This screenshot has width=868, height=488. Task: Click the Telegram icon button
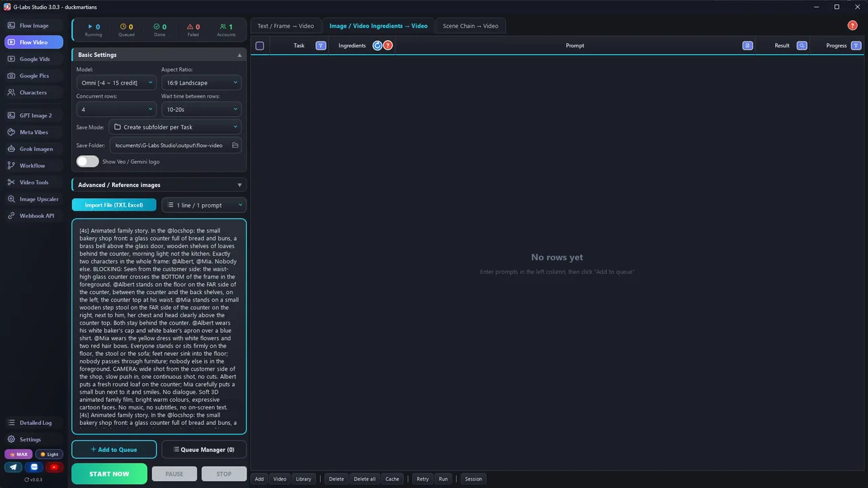pyautogui.click(x=14, y=467)
